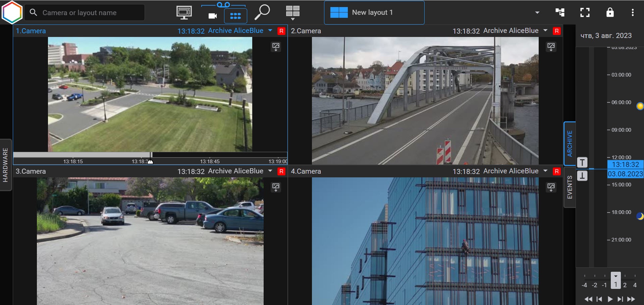The image size is (644, 305).
Task: Expand Archive AliceBlue dropdown on 1.Camera
Action: (x=270, y=31)
